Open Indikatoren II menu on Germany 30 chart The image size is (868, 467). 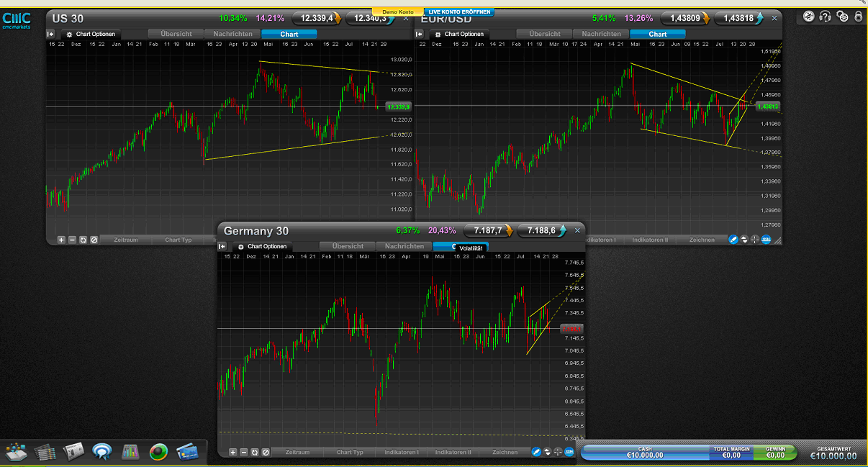pyautogui.click(x=453, y=452)
